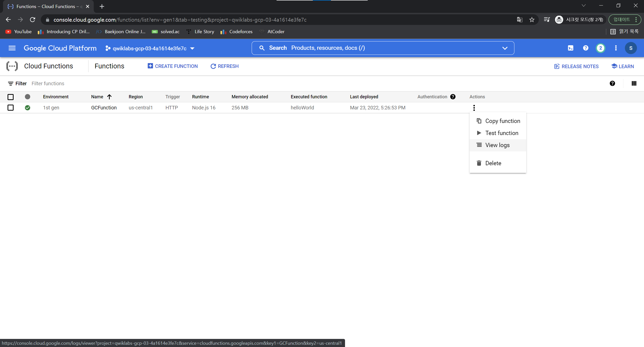Viewport: 644px width, 347px height.
Task: Open the Help question mark in header
Action: 586,48
